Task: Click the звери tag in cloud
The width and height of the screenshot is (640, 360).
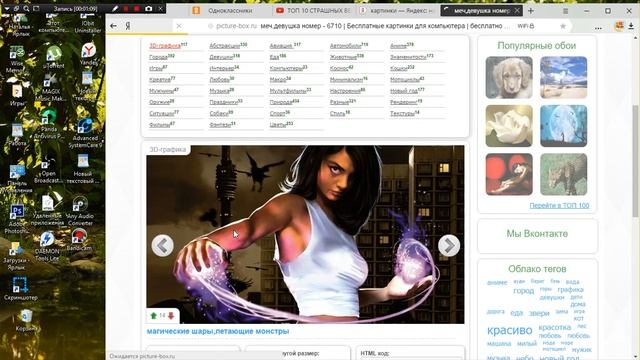Action: click(x=539, y=313)
